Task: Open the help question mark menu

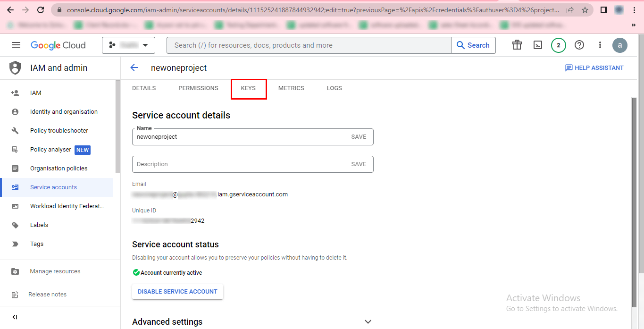Action: [579, 45]
